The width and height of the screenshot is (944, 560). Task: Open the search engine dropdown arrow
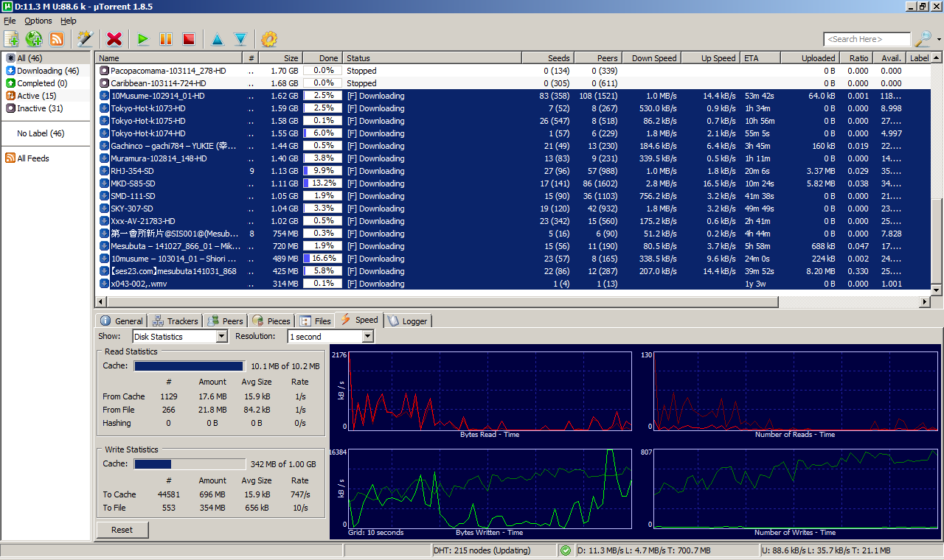click(939, 40)
